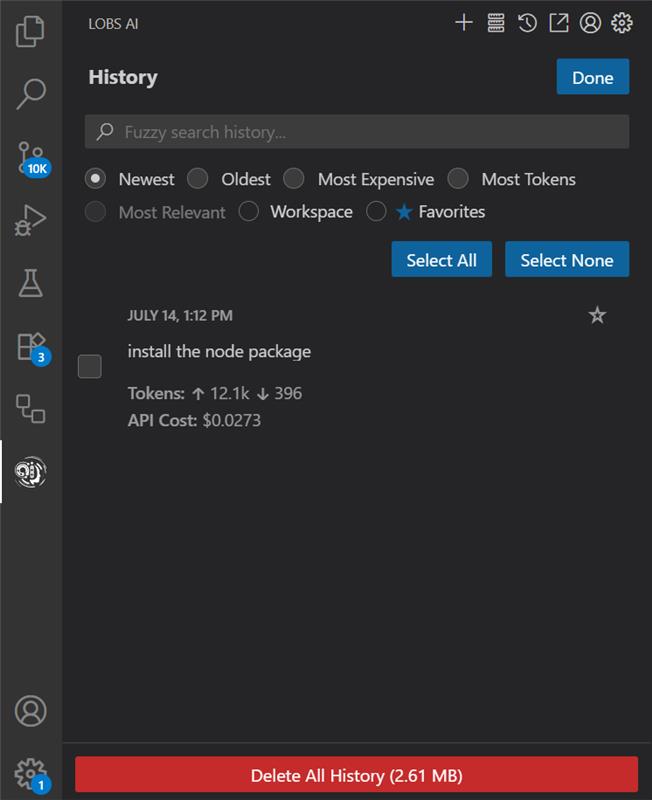Open the LOBS AI sidebar icon
The image size is (652, 800).
pos(31,471)
